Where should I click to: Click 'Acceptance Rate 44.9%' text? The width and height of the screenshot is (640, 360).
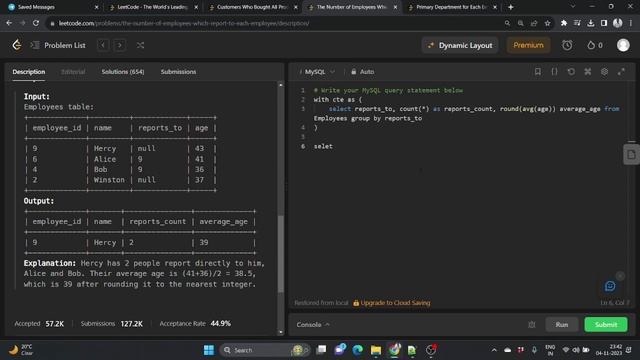coord(195,324)
